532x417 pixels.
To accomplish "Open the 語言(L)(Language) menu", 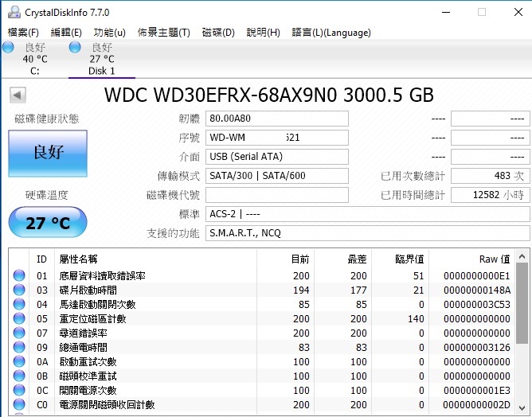I will pos(331,33).
